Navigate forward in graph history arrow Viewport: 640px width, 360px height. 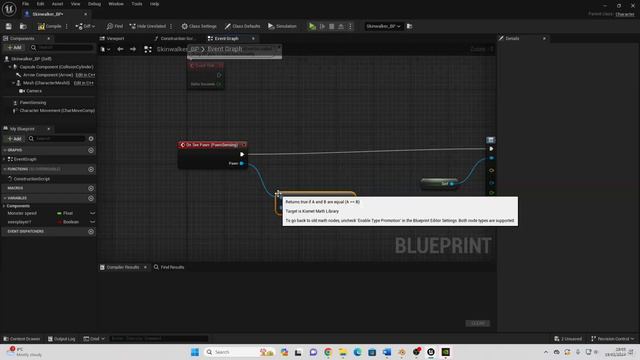point(133,49)
